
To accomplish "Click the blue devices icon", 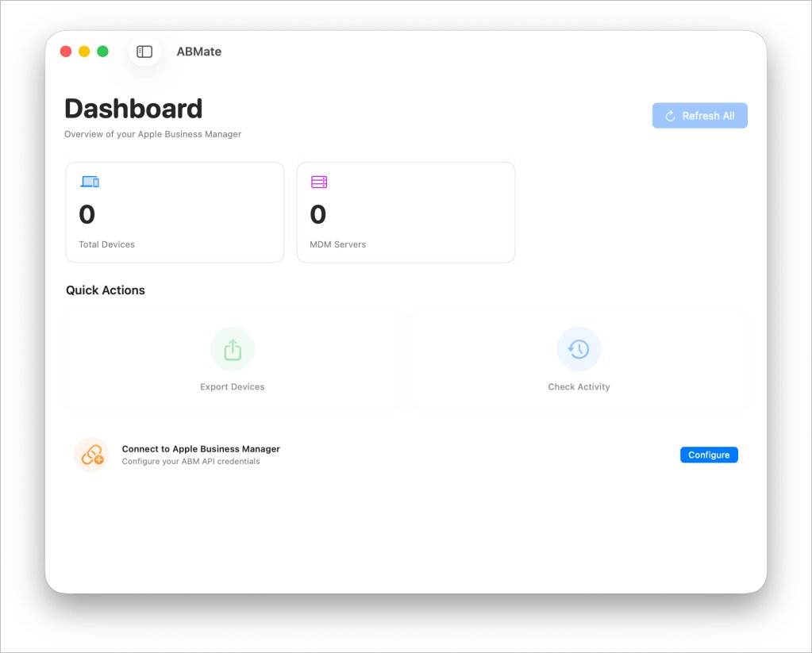I will [90, 182].
